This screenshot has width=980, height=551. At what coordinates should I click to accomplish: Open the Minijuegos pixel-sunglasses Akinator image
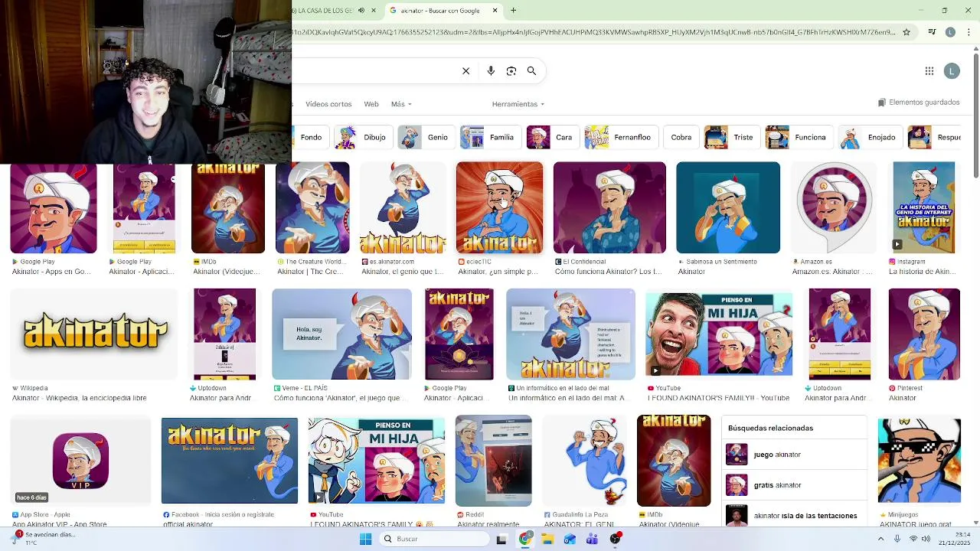(x=919, y=461)
